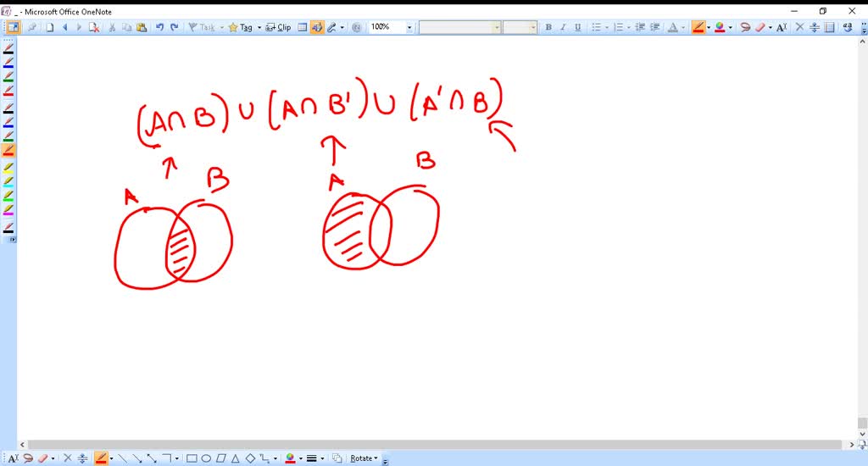868x466 pixels.
Task: Click the zoom percentage field showing 100%
Action: pos(387,27)
